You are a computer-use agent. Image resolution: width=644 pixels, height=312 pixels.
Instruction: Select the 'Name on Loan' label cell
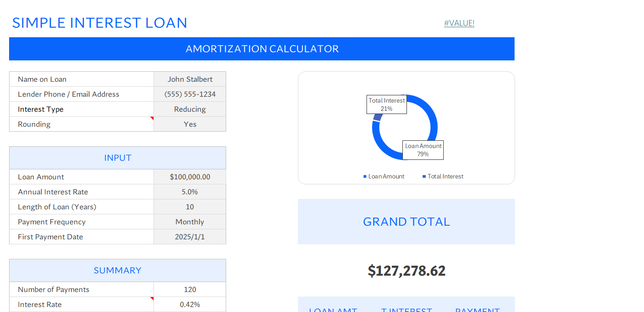click(x=81, y=79)
